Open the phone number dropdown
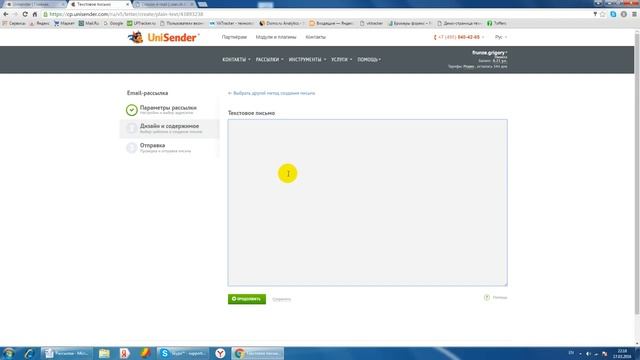 coord(459,37)
